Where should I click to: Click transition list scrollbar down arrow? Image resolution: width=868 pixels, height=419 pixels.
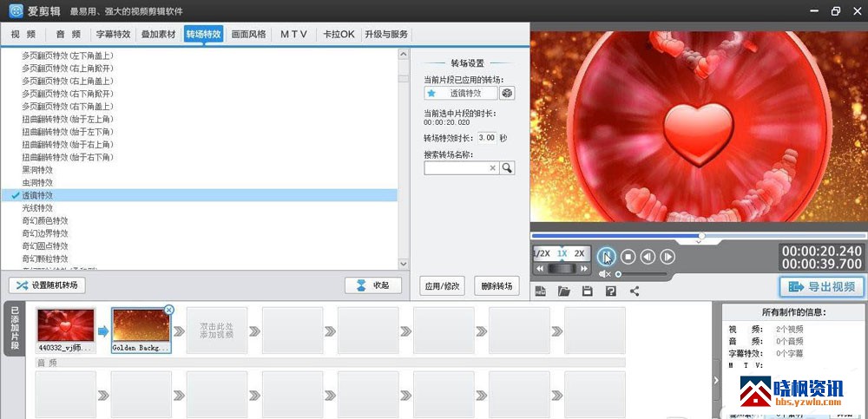403,264
